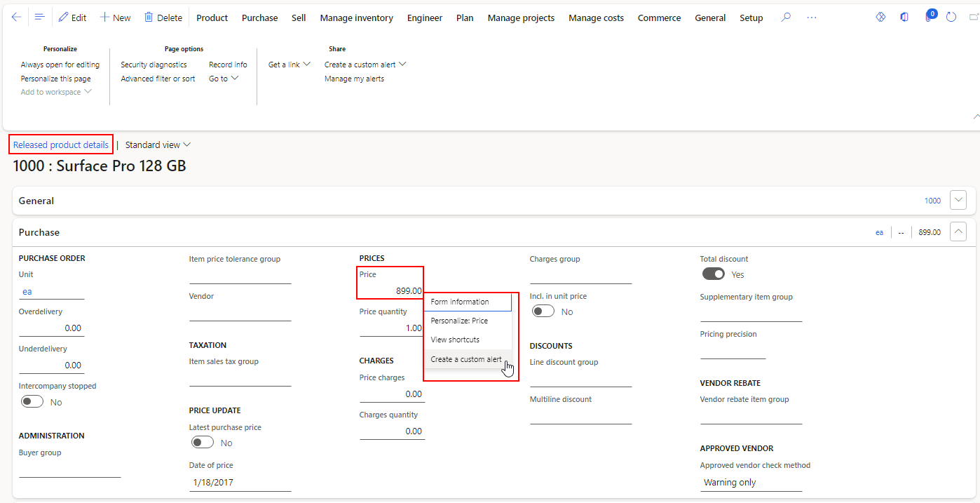Open attachments paperclip with 0 badge
The width and height of the screenshot is (980, 503).
pyautogui.click(x=930, y=16)
